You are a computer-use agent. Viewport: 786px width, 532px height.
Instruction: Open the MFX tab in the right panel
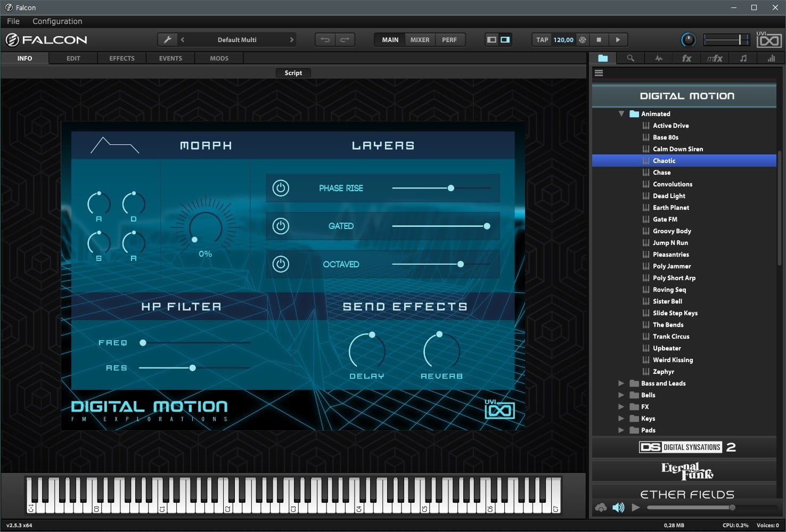(x=715, y=58)
